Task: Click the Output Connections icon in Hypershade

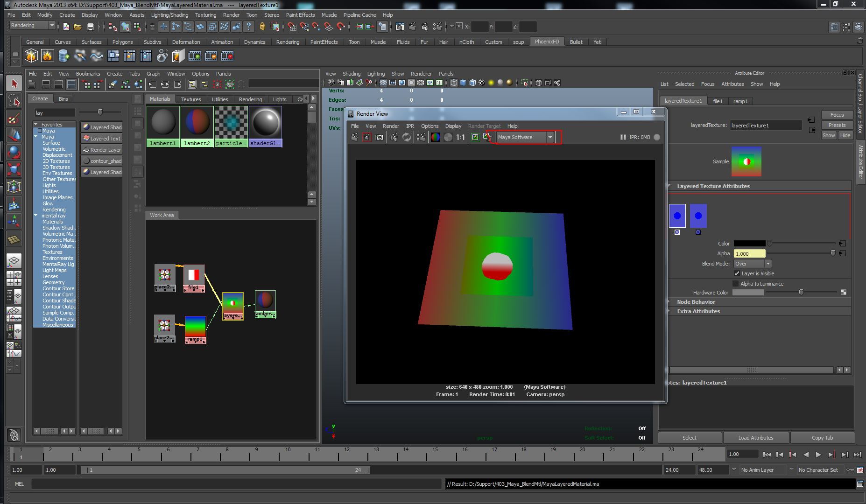Action: pos(177,84)
